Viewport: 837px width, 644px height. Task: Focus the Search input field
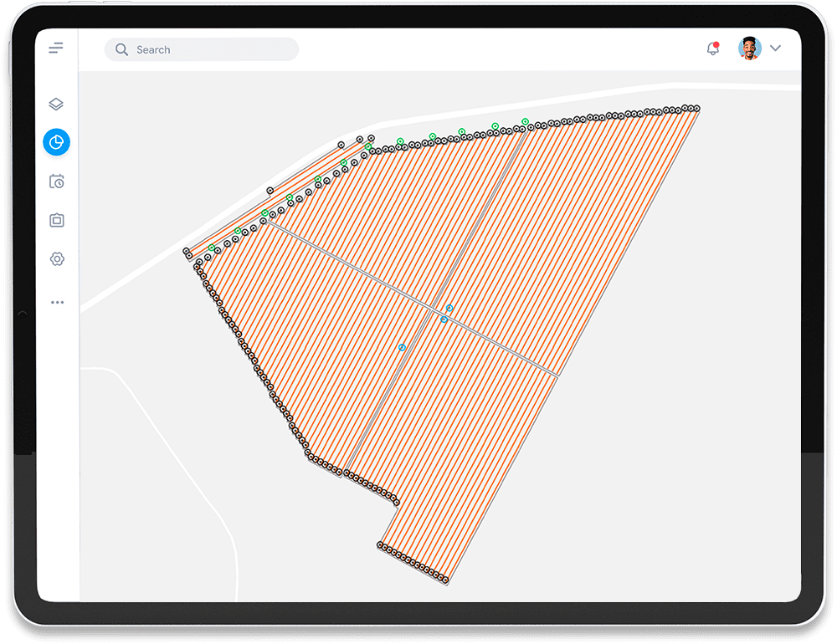[x=209, y=49]
